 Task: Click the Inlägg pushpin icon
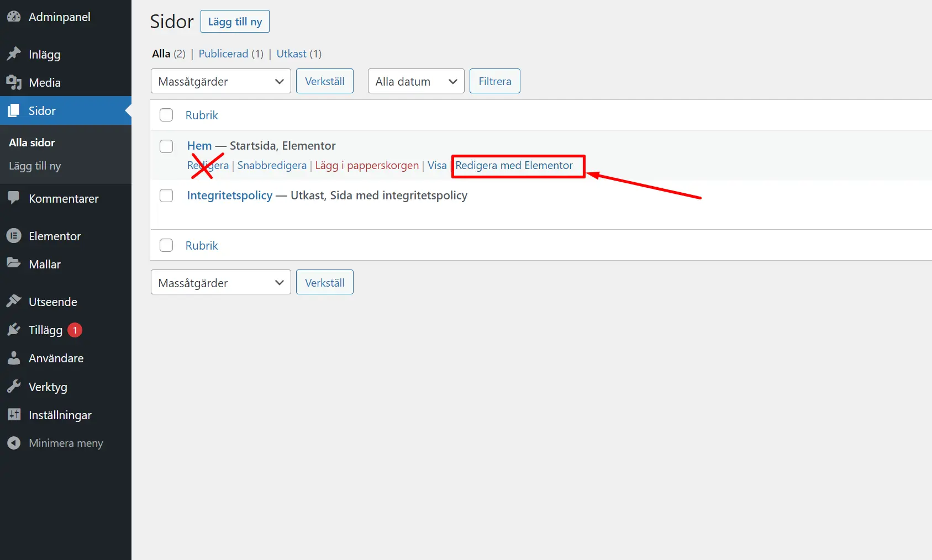(14, 54)
